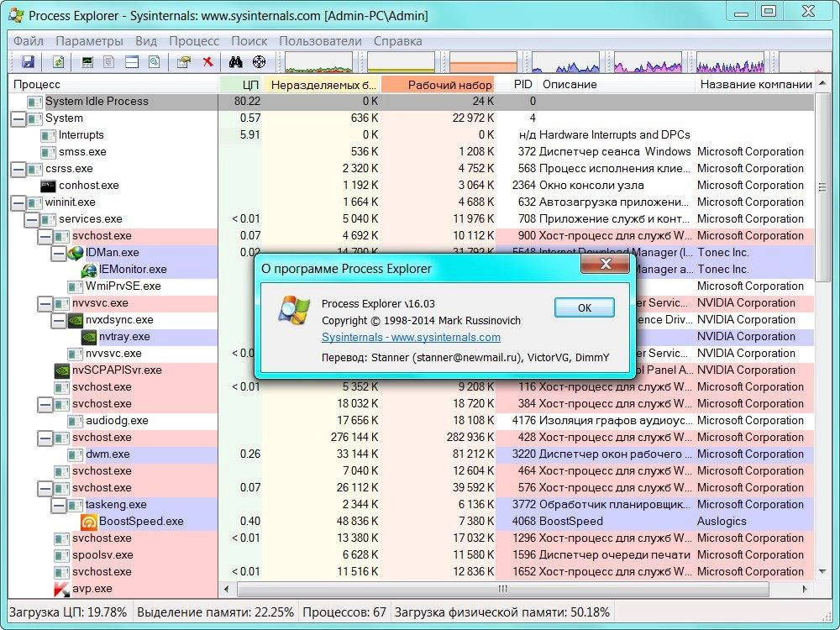Click the conhost.exe console icon
Viewport: 840px width, 630px height.
click(x=48, y=186)
